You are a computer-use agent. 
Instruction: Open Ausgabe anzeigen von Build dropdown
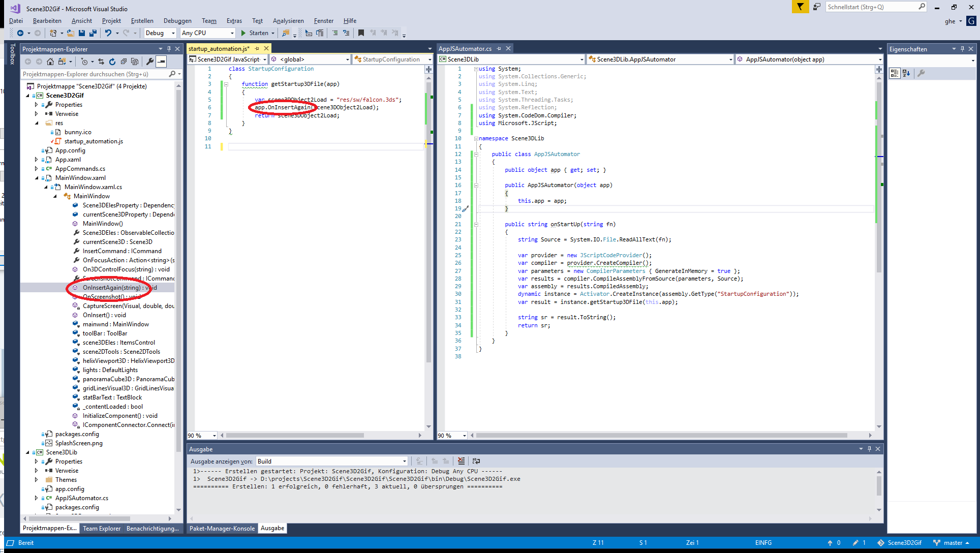[x=332, y=461]
